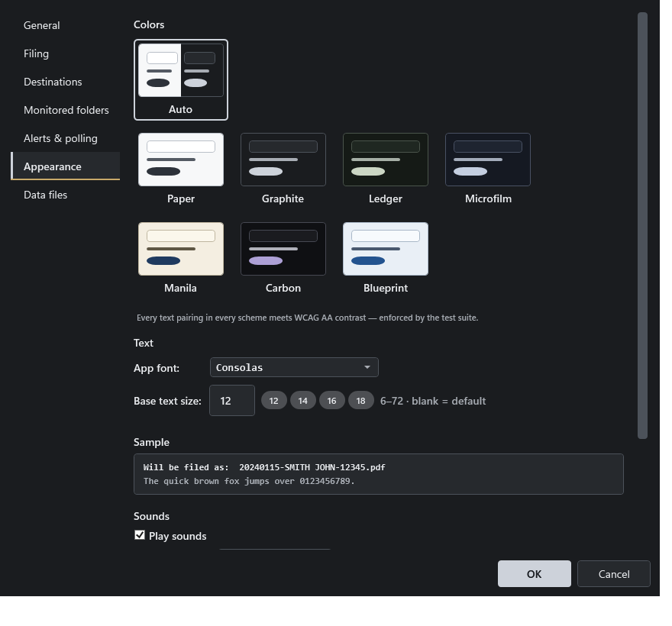The image size is (672, 626).
Task: Click the '6–72 · blank = default' hint
Action: point(433,401)
